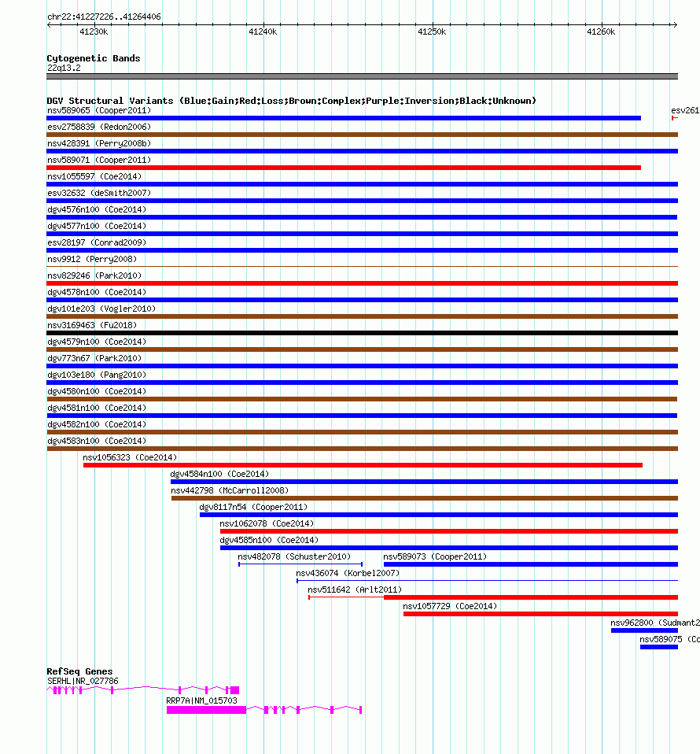This screenshot has width=700, height=754.
Task: Click the thin nsv9912 (Perry2008) variant line
Action: pos(363,266)
